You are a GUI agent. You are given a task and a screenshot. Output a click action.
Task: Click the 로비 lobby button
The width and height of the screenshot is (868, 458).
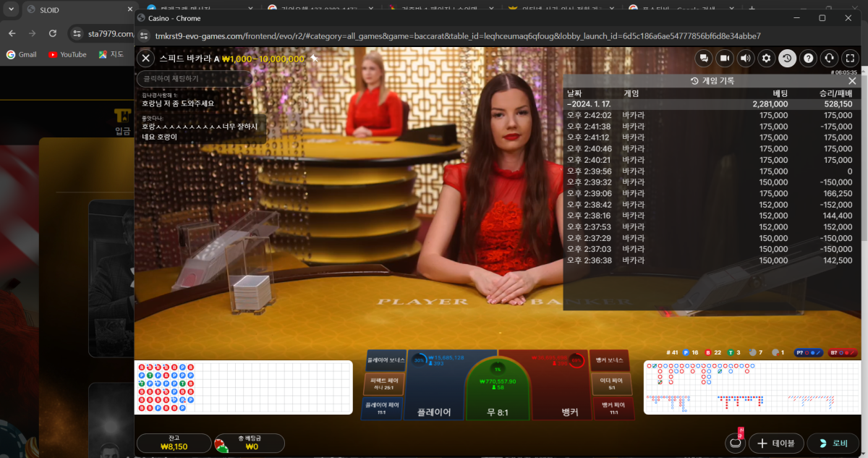[832, 444]
